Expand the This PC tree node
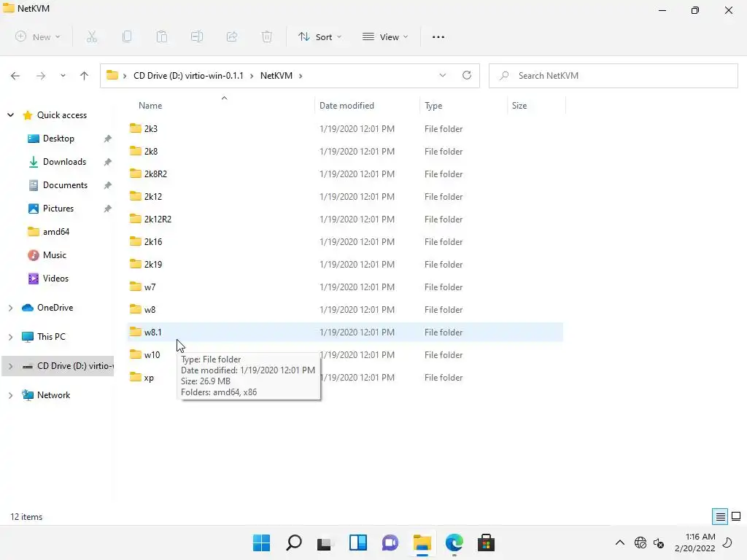The image size is (747, 560). [x=10, y=337]
